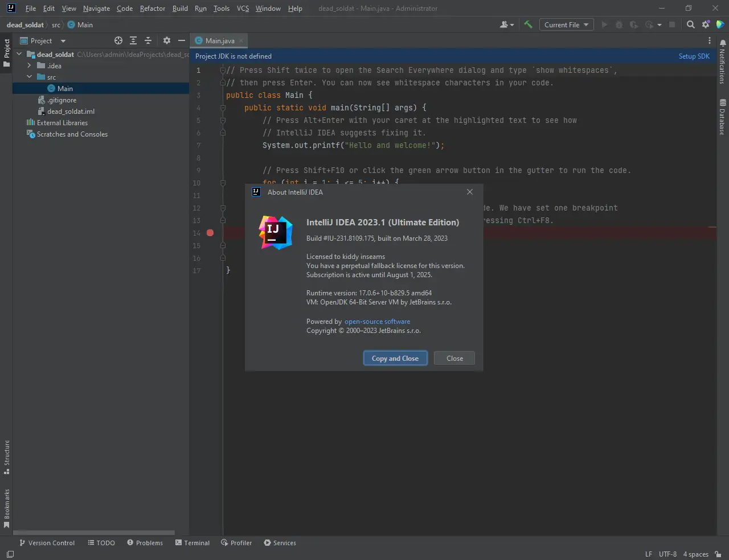Open the Code With Me user icon
Image resolution: width=729 pixels, height=560 pixels.
pyautogui.click(x=506, y=24)
